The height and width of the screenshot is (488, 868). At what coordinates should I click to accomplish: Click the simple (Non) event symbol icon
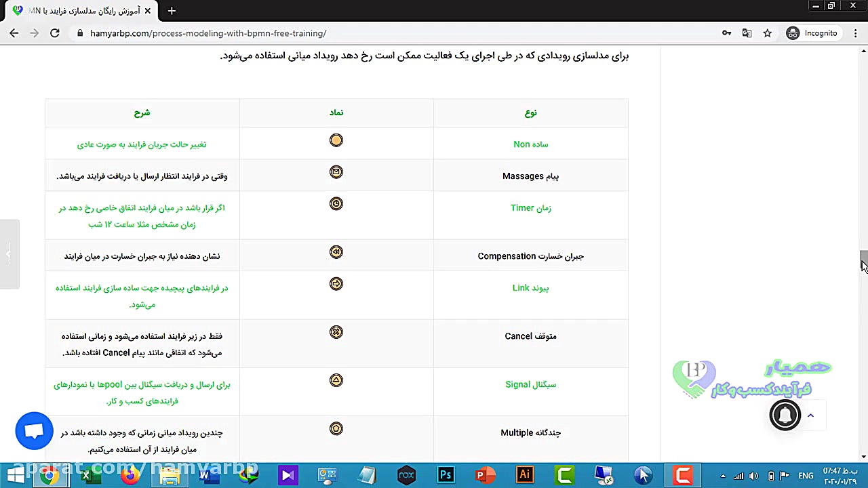point(336,140)
